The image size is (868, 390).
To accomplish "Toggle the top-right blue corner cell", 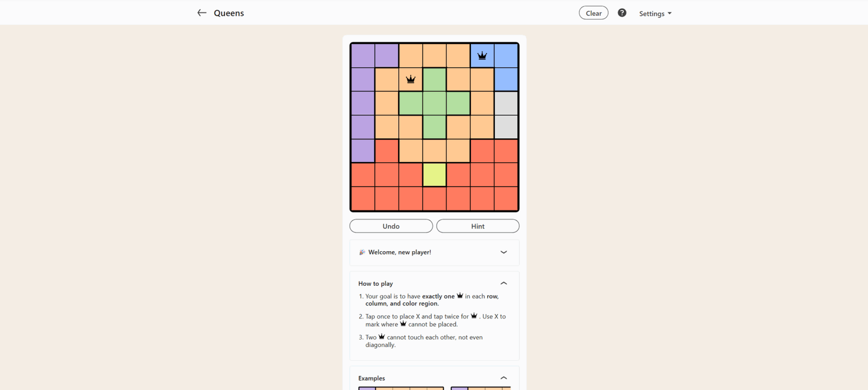I will tap(506, 55).
